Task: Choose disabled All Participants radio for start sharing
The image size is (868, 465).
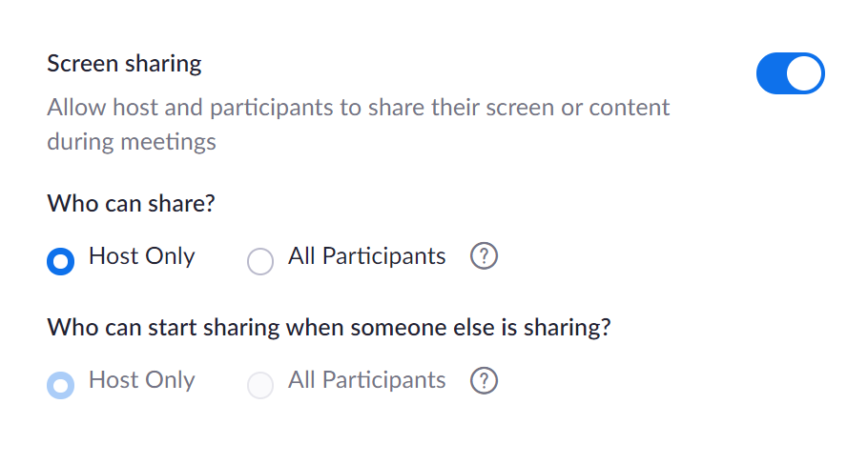Action: [260, 385]
